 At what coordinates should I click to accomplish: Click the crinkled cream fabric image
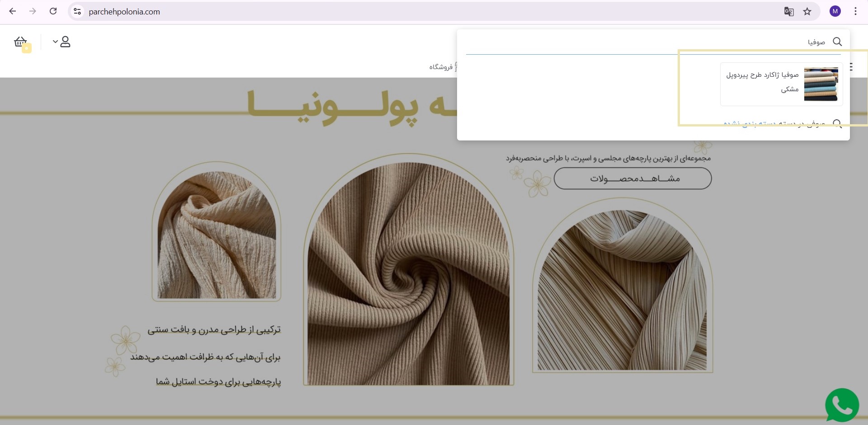click(217, 235)
